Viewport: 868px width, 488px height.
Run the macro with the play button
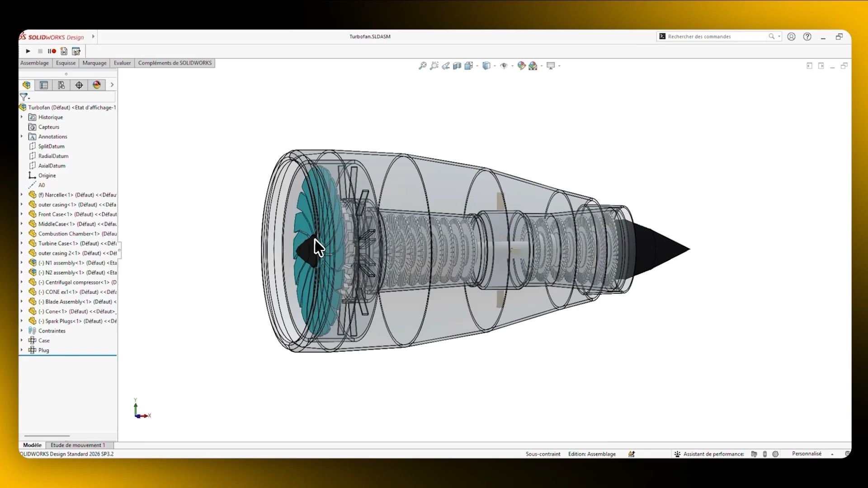tap(28, 51)
